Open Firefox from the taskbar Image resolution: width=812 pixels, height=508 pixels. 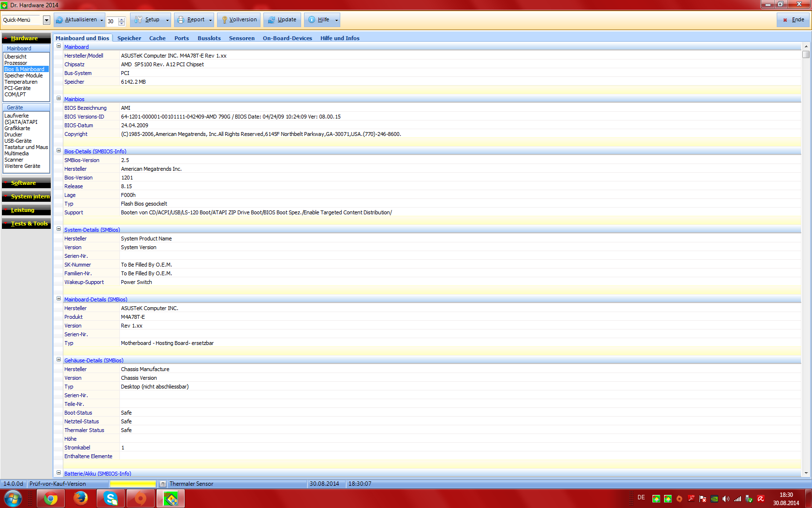[81, 498]
